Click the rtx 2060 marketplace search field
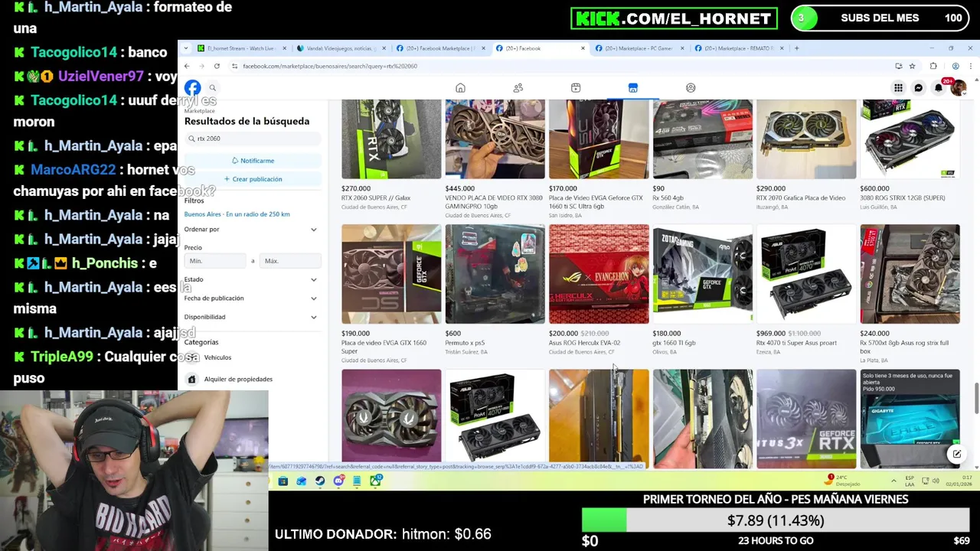 click(x=253, y=139)
